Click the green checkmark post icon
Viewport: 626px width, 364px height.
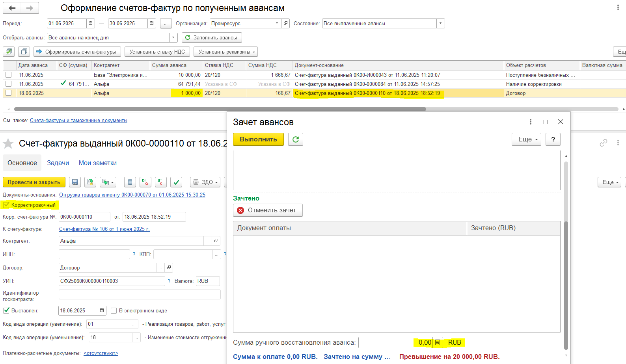[176, 182]
